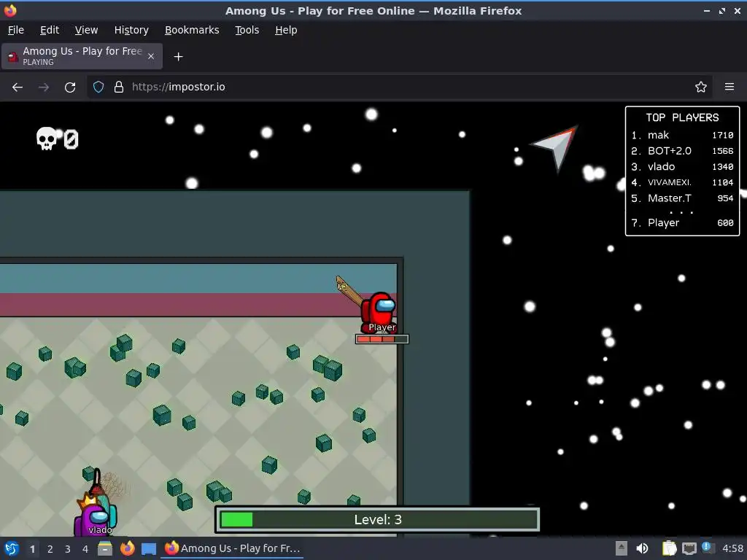Switch to workspace 4

click(x=85, y=549)
